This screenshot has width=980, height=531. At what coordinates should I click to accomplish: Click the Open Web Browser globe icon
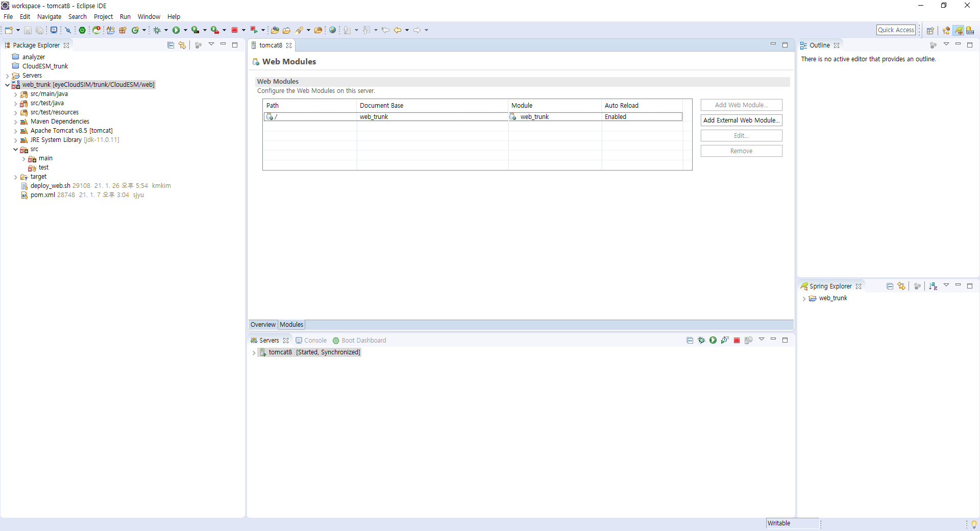[333, 30]
